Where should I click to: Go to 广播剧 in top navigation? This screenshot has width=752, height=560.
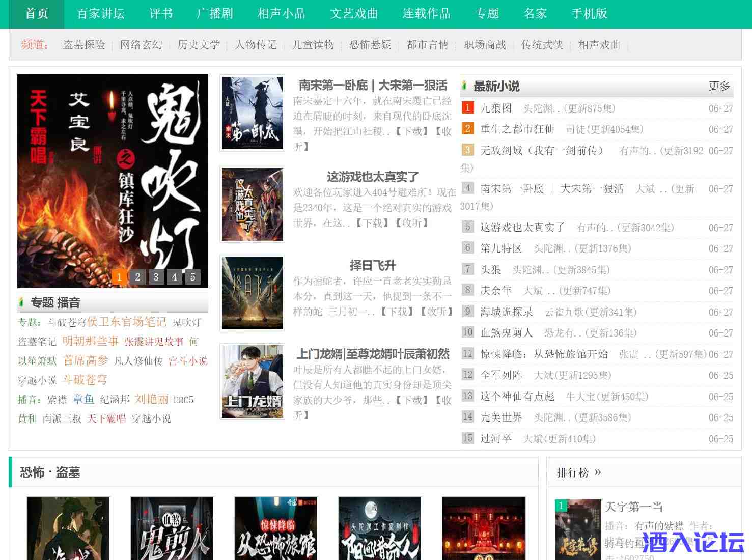point(215,14)
